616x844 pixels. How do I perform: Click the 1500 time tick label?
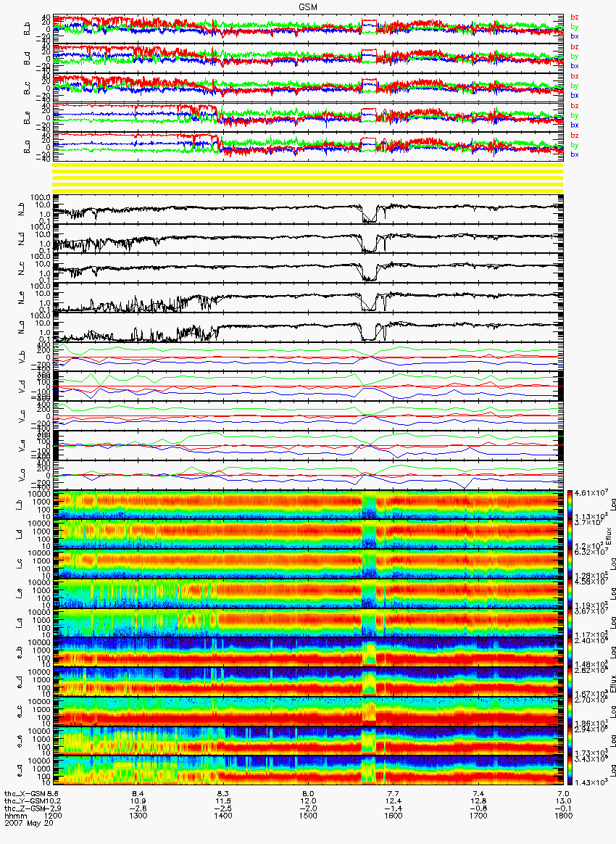click(308, 816)
